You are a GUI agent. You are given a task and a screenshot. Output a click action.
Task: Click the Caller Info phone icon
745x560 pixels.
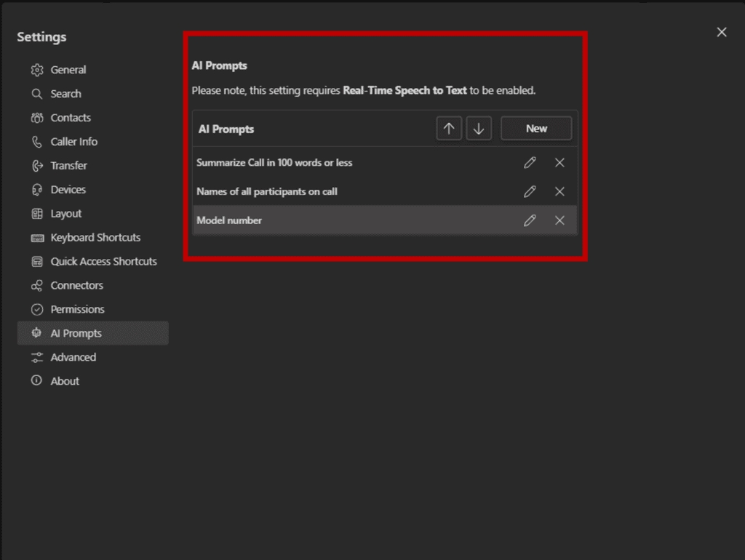coord(37,142)
